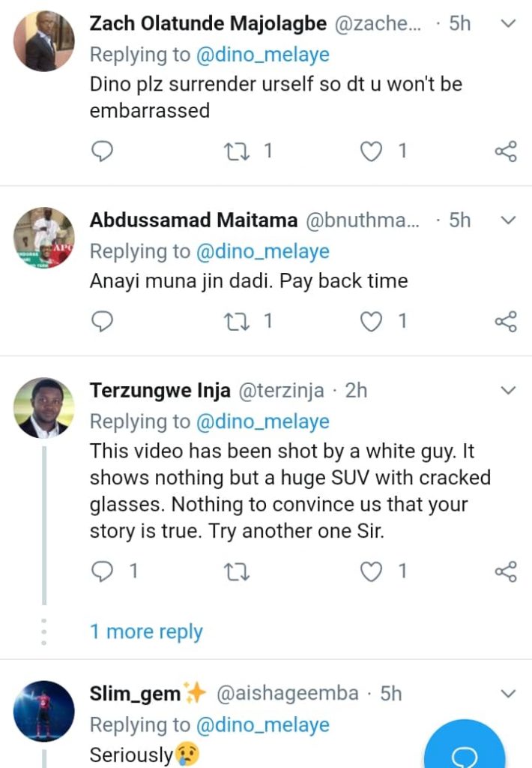Share Zach Olatunde Majolagbe's tweet
Image resolution: width=532 pixels, height=768 pixels.
506,151
